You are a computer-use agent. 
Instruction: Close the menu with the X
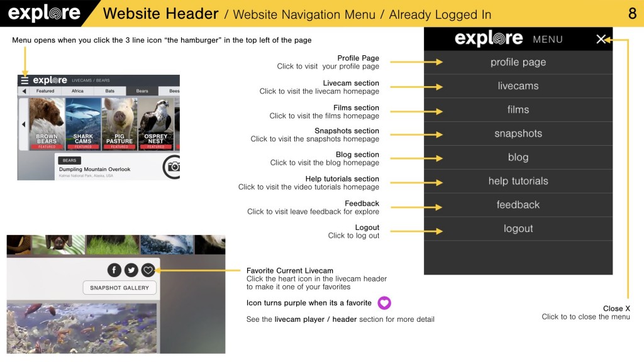(601, 40)
